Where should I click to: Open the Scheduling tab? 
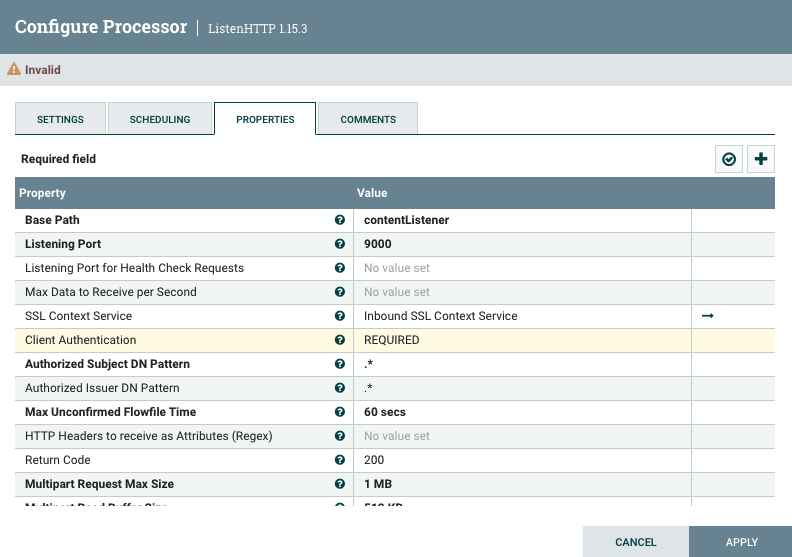160,119
